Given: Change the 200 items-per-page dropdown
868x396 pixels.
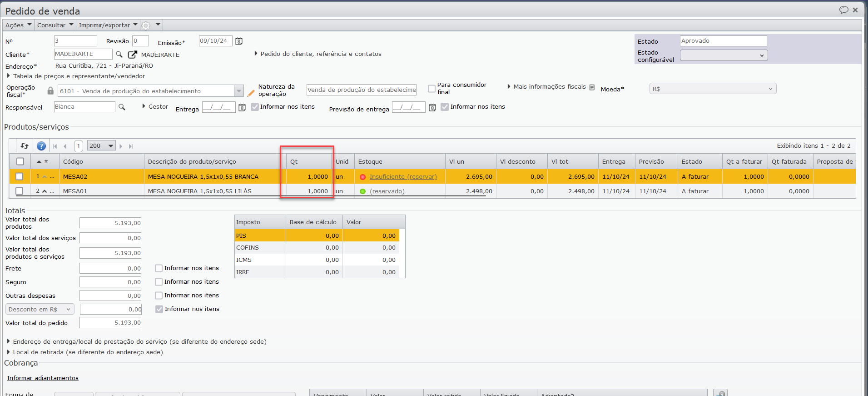Looking at the screenshot, I should coord(101,146).
